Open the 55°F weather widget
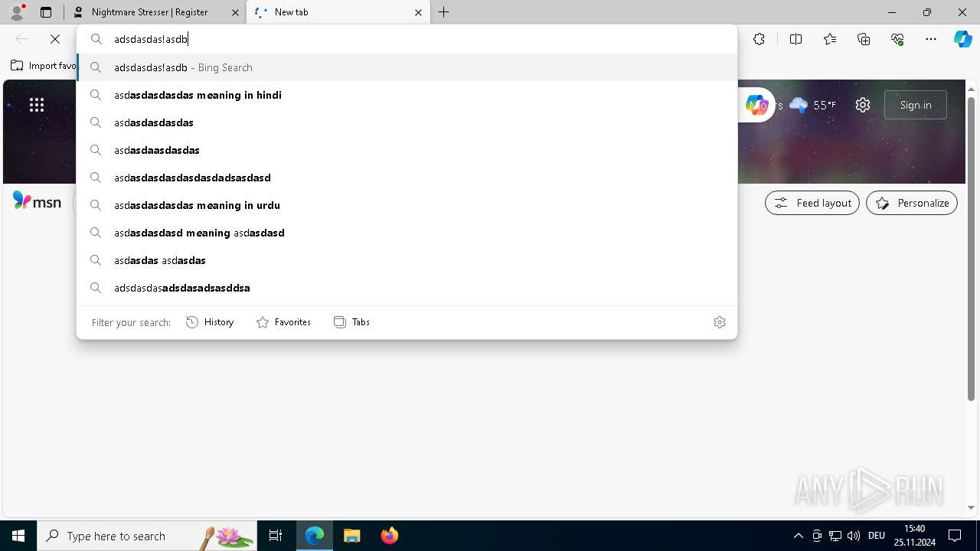Viewport: 980px width, 551px height. click(x=813, y=105)
